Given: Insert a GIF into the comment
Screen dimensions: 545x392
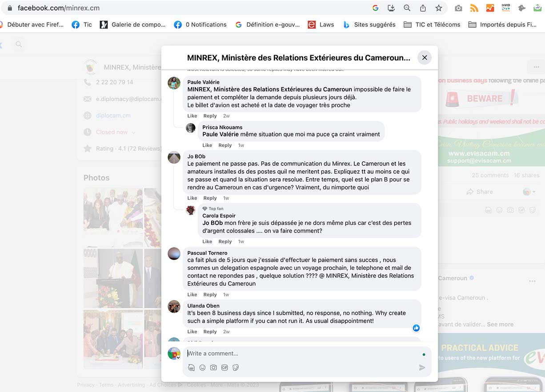Looking at the screenshot, I should tap(224, 368).
